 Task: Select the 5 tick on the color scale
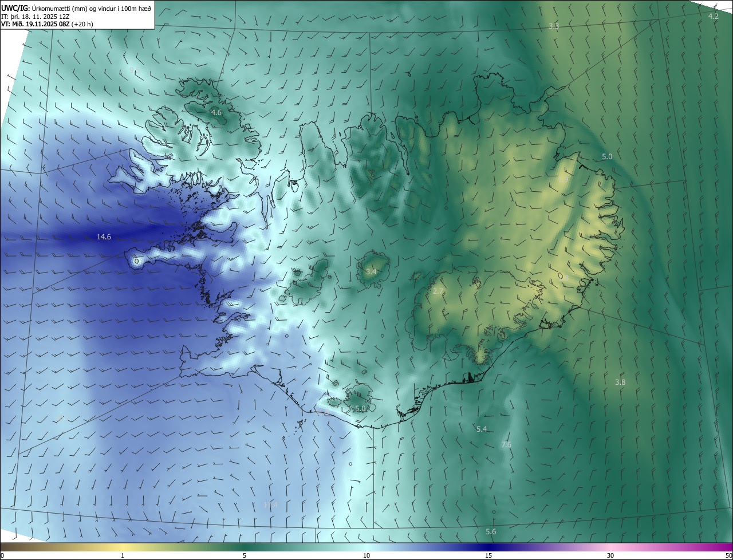tap(245, 555)
